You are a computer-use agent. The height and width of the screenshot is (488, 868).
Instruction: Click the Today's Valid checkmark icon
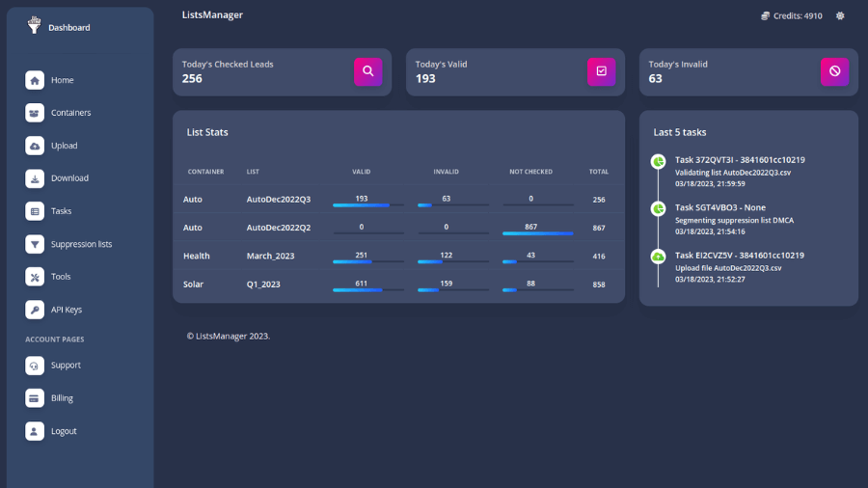[601, 71]
